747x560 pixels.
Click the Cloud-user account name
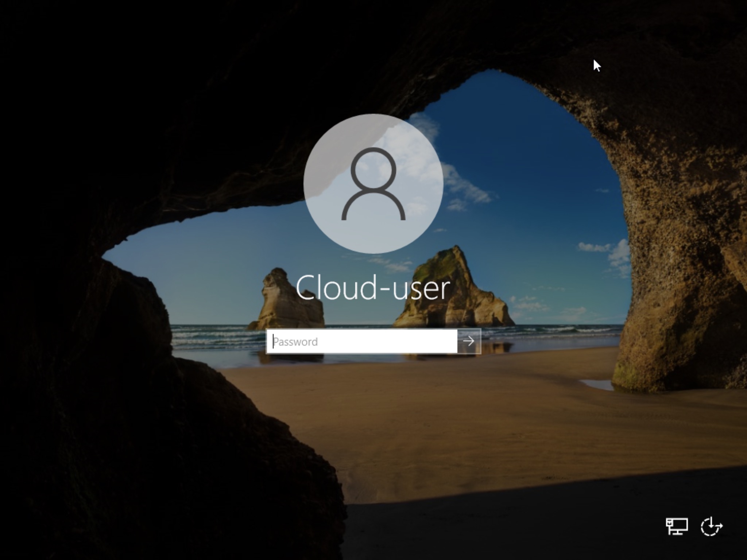[373, 288]
